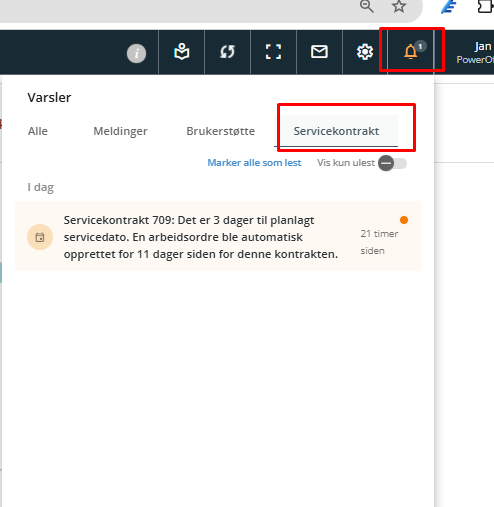494x507 pixels.
Task: Open the mail envelope icon
Action: coord(319,52)
